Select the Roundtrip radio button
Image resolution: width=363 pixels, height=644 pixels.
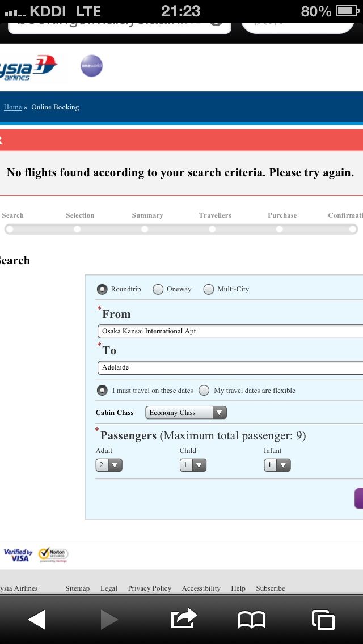pyautogui.click(x=102, y=289)
